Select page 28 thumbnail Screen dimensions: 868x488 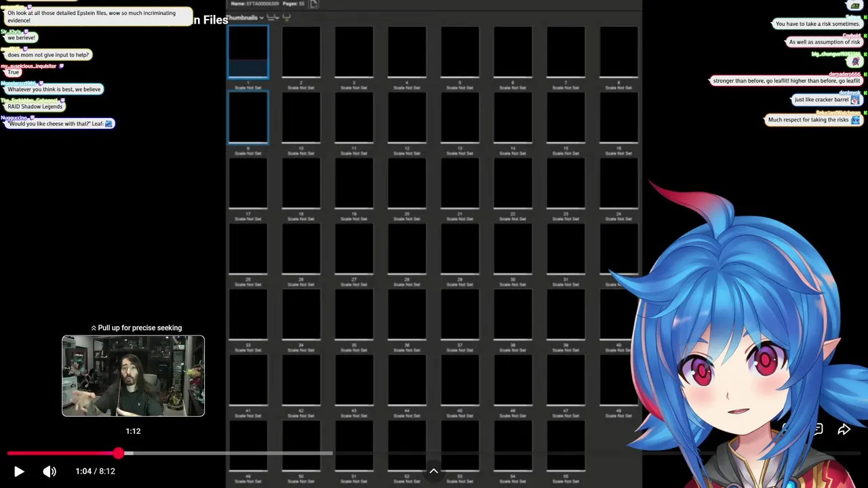pyautogui.click(x=407, y=249)
